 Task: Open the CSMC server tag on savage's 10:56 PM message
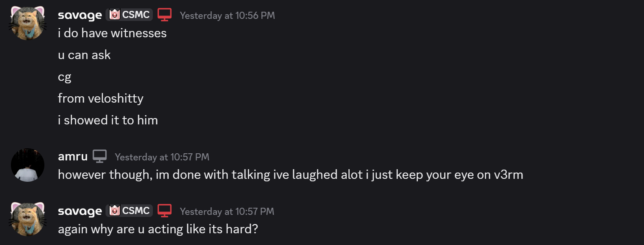click(x=129, y=15)
